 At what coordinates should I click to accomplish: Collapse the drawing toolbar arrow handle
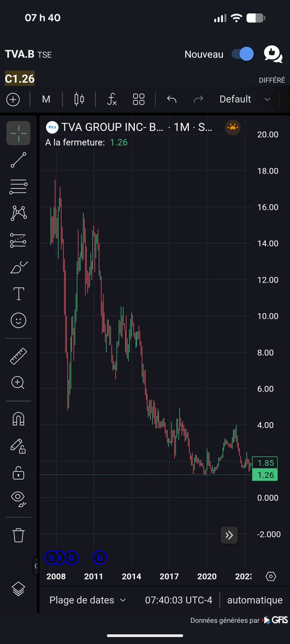[35, 566]
